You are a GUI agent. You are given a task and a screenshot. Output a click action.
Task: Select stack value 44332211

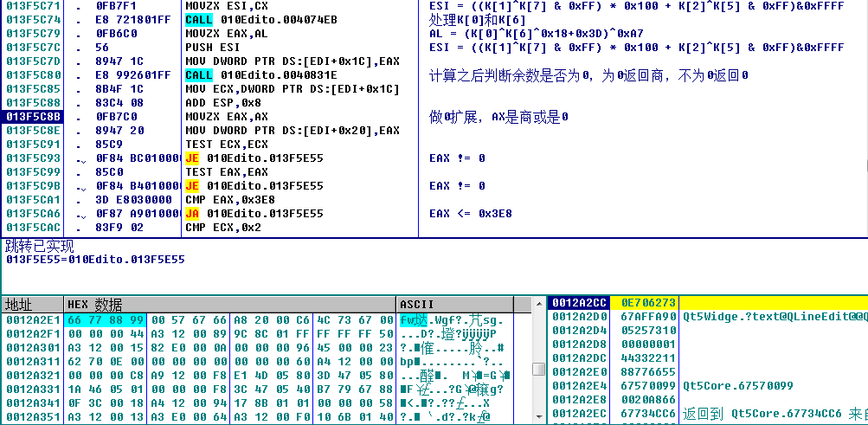648,358
